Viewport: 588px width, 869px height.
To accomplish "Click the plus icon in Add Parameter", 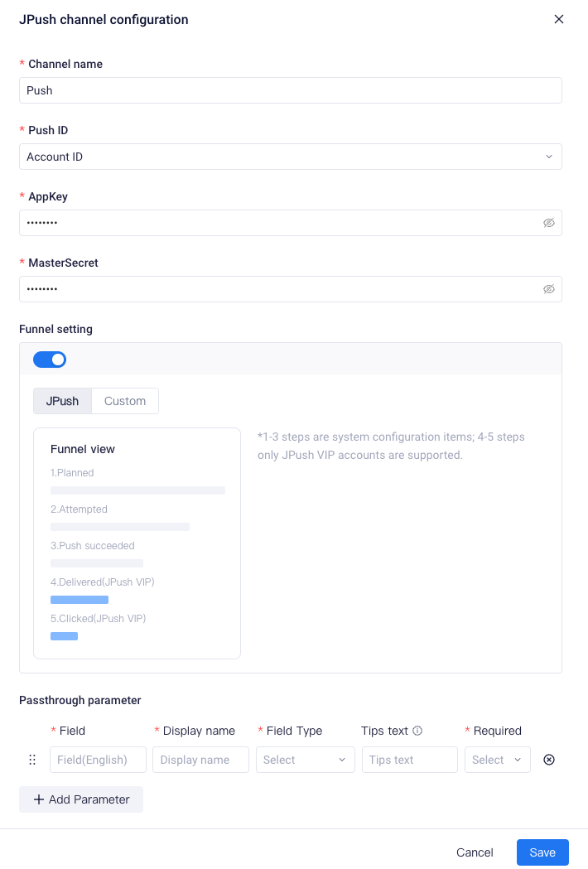I will coord(38,799).
